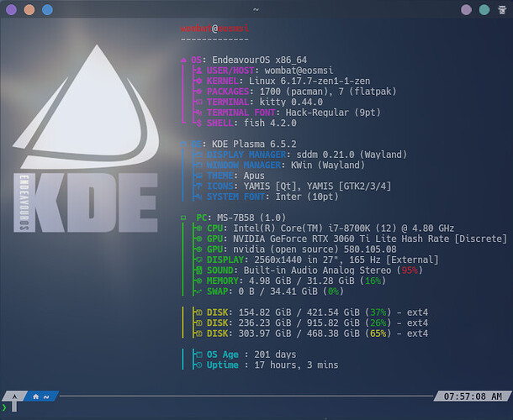Click the teal circle button in title bar
Screen dimensions: 513x420
pyautogui.click(x=484, y=10)
